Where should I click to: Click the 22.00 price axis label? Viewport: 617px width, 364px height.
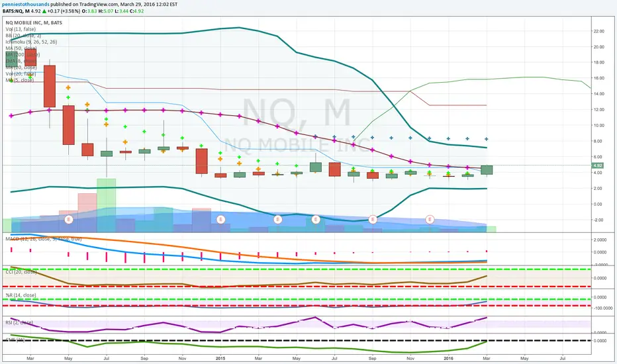(598, 31)
